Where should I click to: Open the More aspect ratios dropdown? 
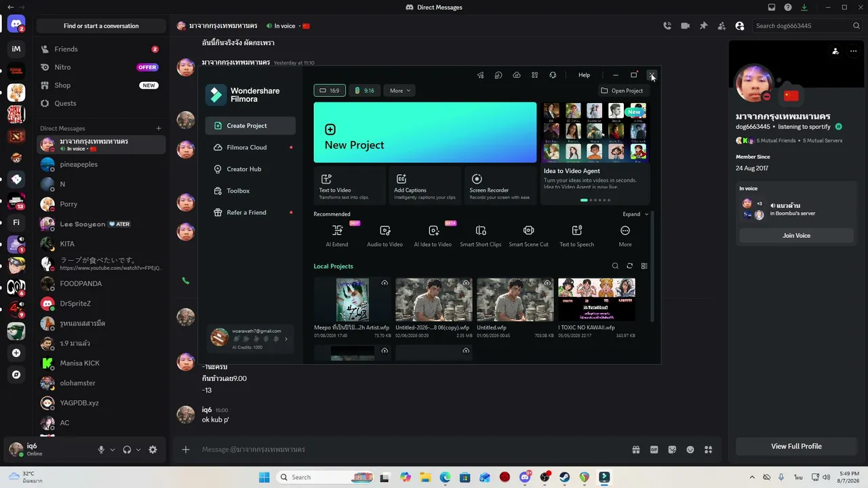click(x=400, y=91)
